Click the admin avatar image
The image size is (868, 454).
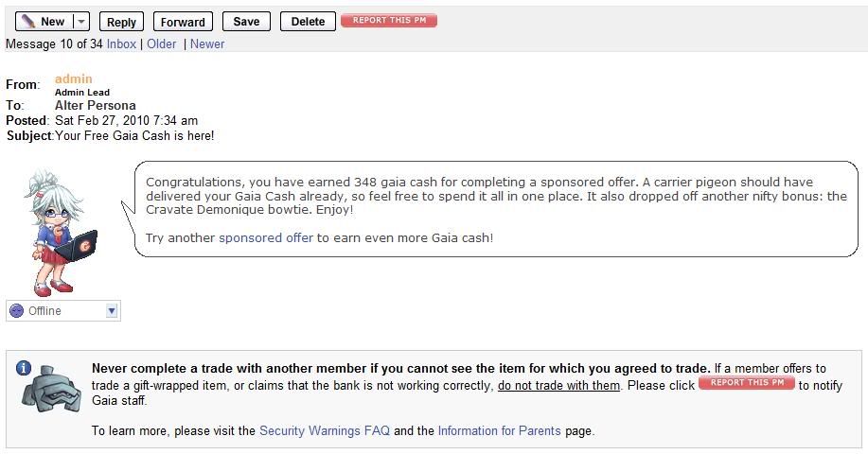(x=61, y=234)
